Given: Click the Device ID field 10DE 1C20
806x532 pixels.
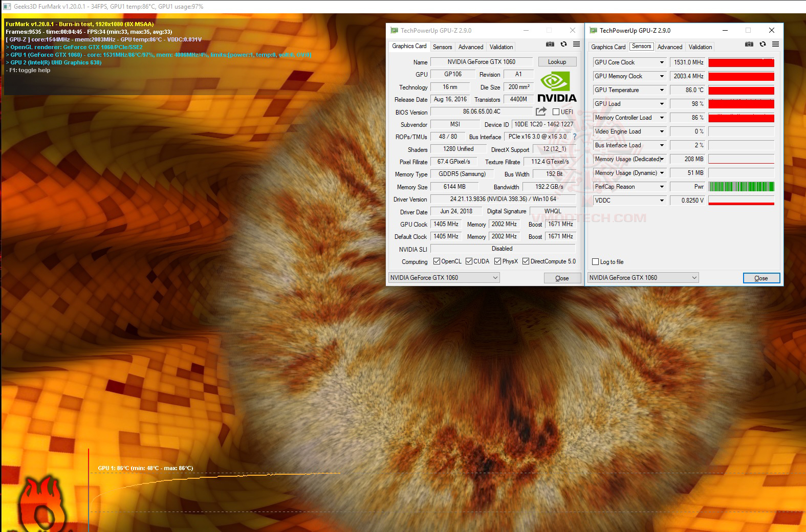Looking at the screenshot, I should pos(543,124).
